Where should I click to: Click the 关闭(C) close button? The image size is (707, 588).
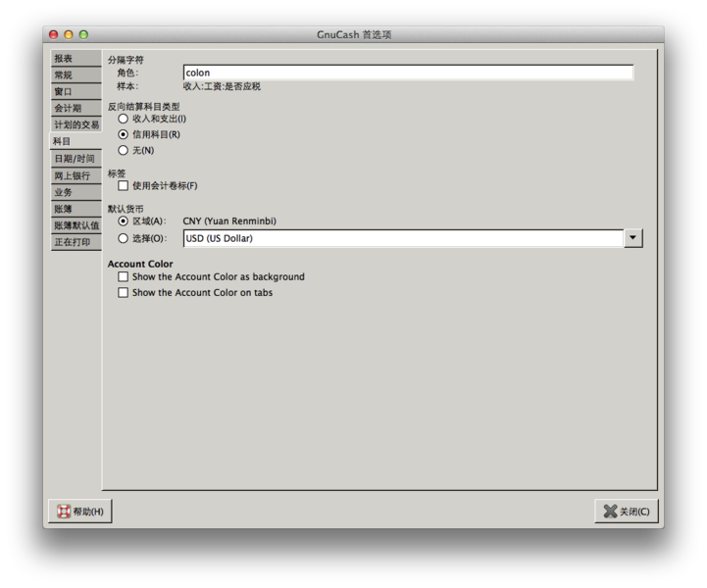(x=627, y=512)
